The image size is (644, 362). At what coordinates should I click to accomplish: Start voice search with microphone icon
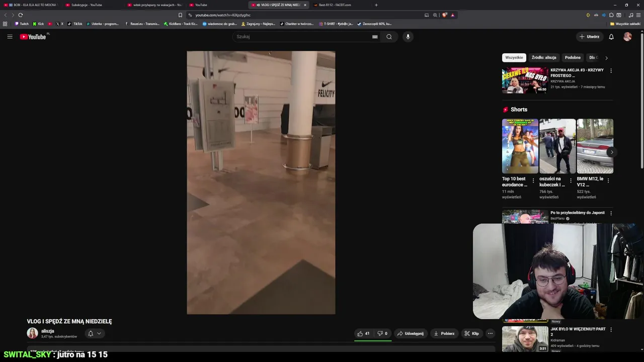click(408, 37)
